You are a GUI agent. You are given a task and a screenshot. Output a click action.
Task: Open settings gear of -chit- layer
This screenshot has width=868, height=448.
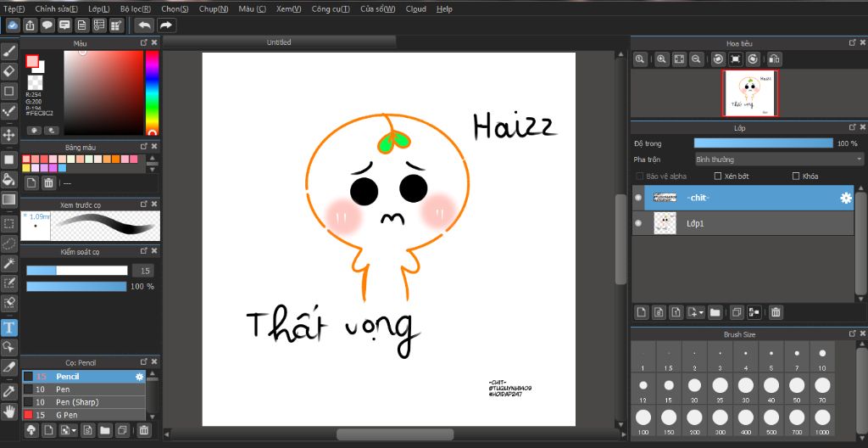(846, 198)
